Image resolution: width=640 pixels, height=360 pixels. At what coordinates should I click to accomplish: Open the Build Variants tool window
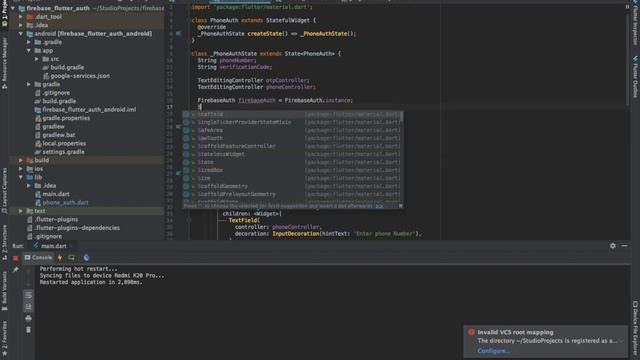coord(4,291)
